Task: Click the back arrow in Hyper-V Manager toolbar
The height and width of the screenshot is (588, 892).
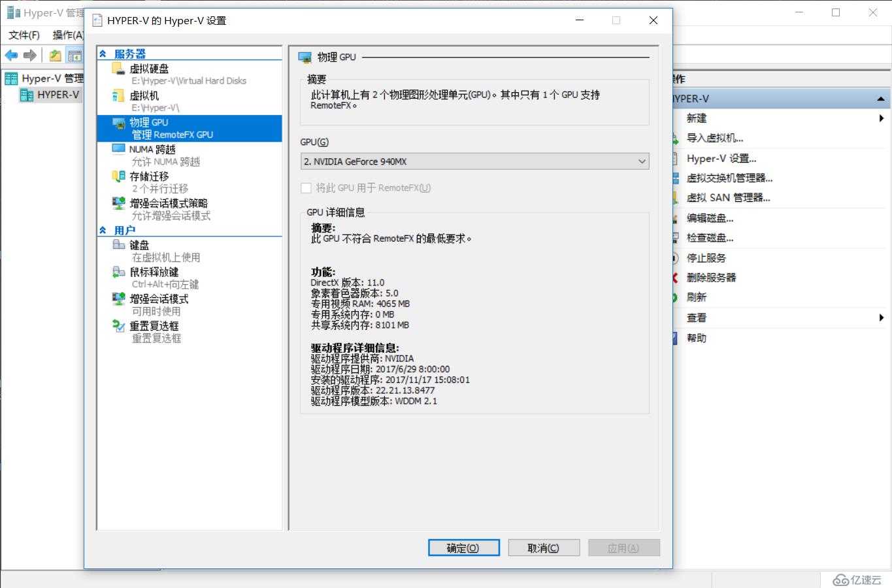Action: coord(11,56)
